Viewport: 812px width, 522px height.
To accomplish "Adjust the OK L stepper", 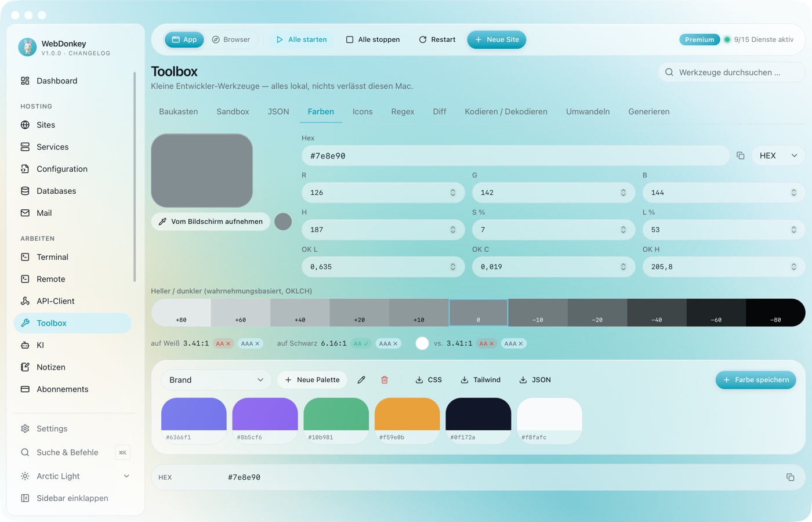I will coord(453,267).
